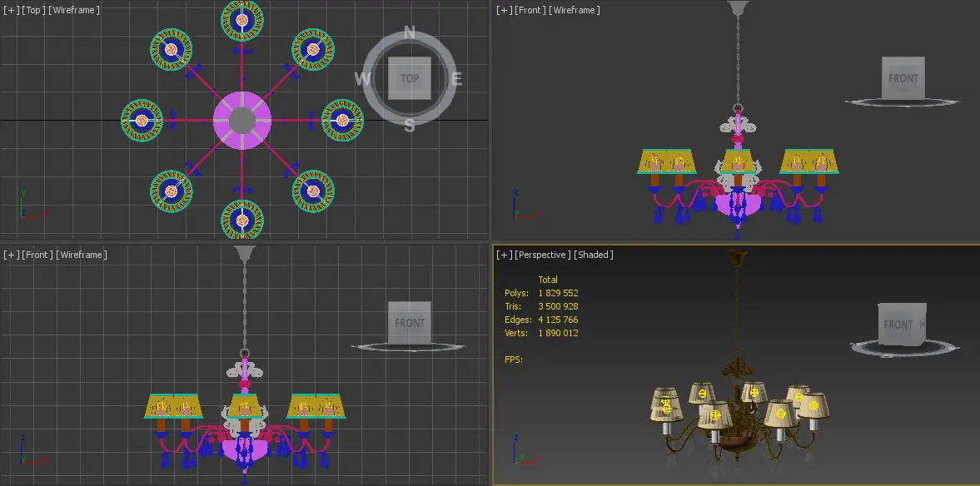Viewport: 980px width, 486px height.
Task: Click [Front] label in grid-free Front viewport
Action: click(x=530, y=10)
